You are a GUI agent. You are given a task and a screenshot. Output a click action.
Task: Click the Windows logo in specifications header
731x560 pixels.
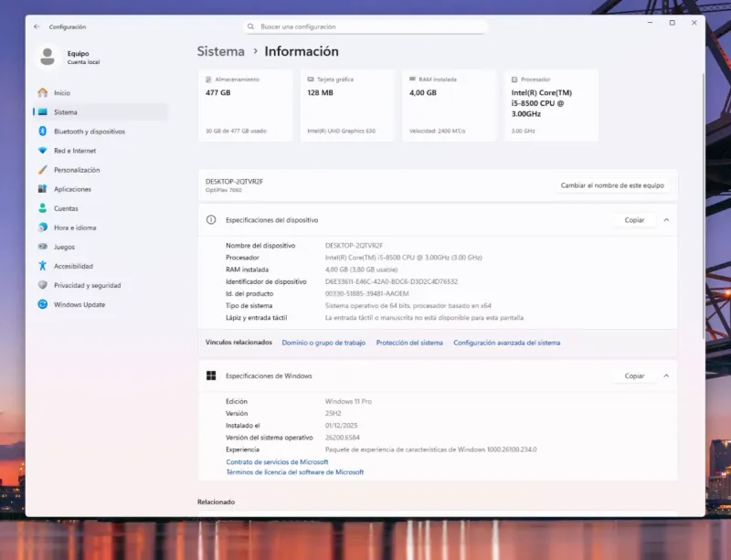pyautogui.click(x=211, y=375)
